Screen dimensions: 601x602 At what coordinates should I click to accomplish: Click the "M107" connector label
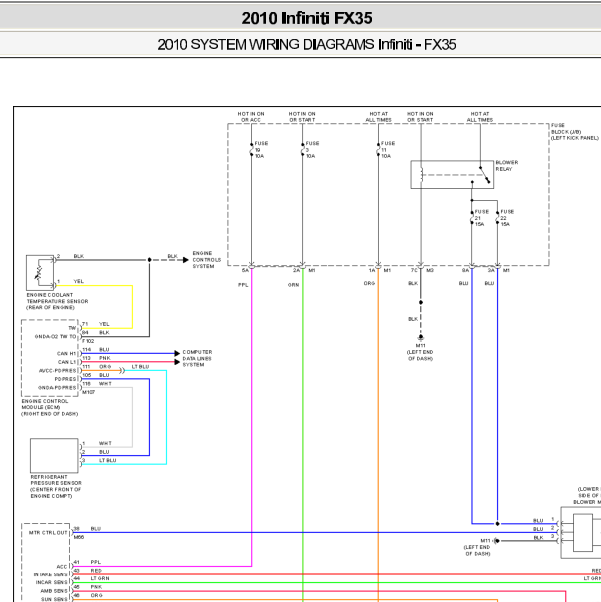pyautogui.click(x=88, y=392)
